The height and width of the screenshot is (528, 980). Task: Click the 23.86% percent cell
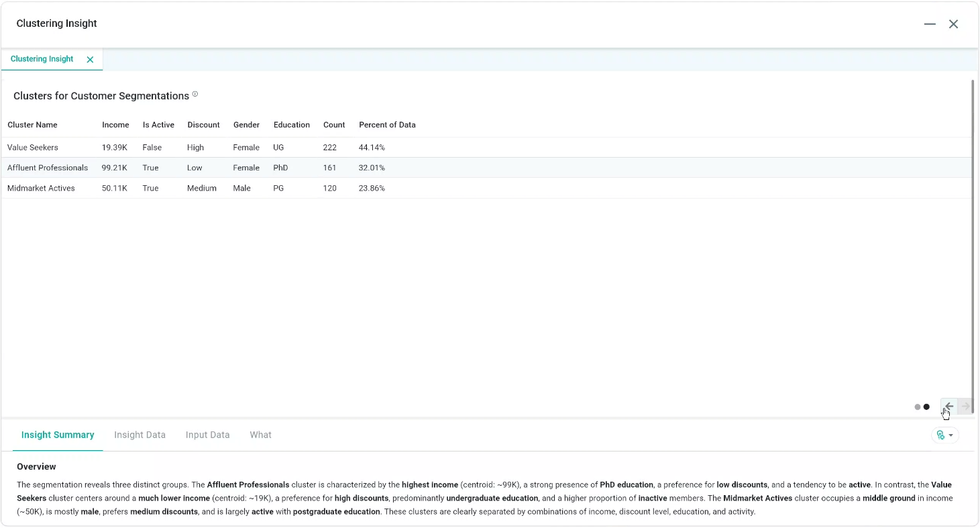coord(372,189)
